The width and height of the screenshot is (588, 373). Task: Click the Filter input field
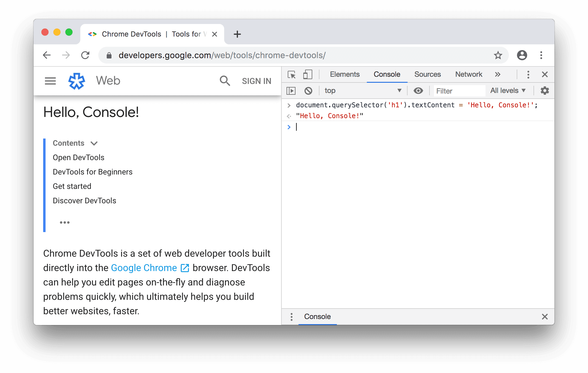point(456,90)
